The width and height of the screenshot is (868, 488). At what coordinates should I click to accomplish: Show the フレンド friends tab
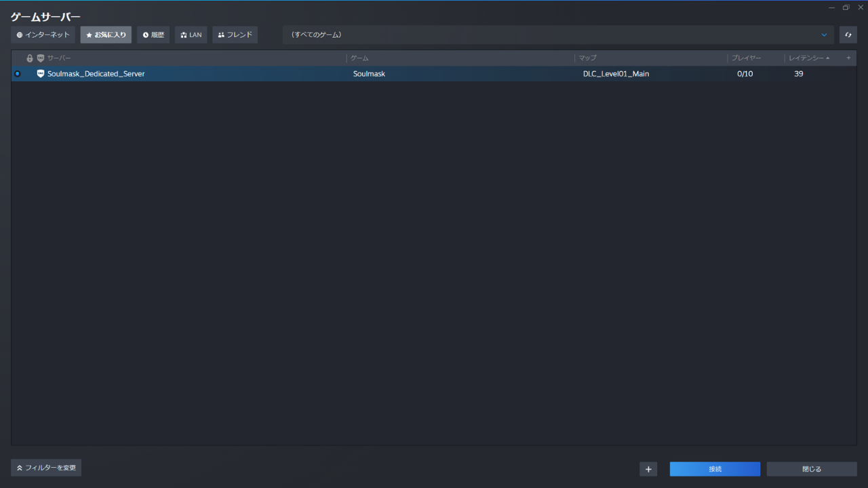(x=235, y=35)
